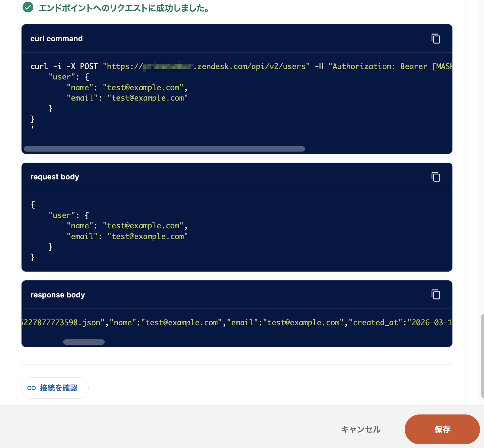This screenshot has height=448, width=484.
Task: Click the "request body" panel title
Action: pos(55,177)
